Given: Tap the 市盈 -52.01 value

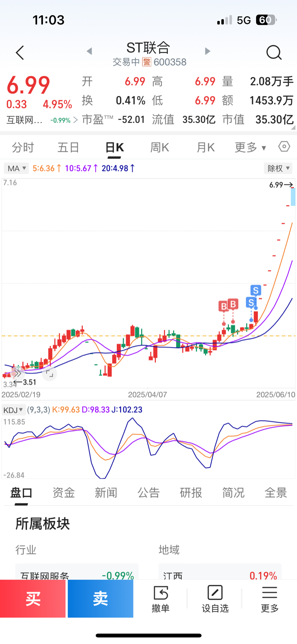Looking at the screenshot, I should pyautogui.click(x=131, y=120).
